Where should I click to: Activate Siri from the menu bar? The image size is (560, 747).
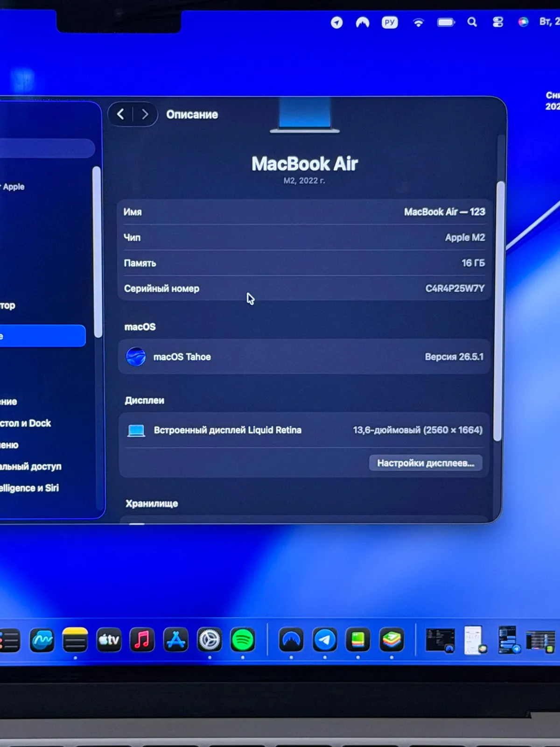(x=524, y=22)
